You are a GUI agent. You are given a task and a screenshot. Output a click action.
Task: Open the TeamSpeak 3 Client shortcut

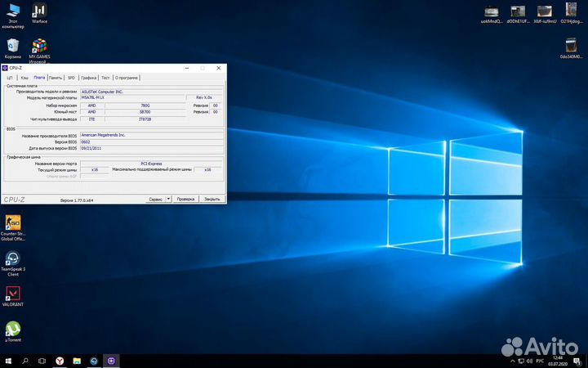pos(13,263)
